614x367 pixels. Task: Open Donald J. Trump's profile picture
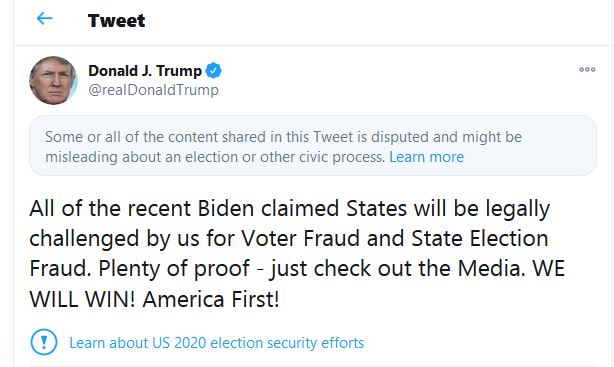tap(53, 80)
